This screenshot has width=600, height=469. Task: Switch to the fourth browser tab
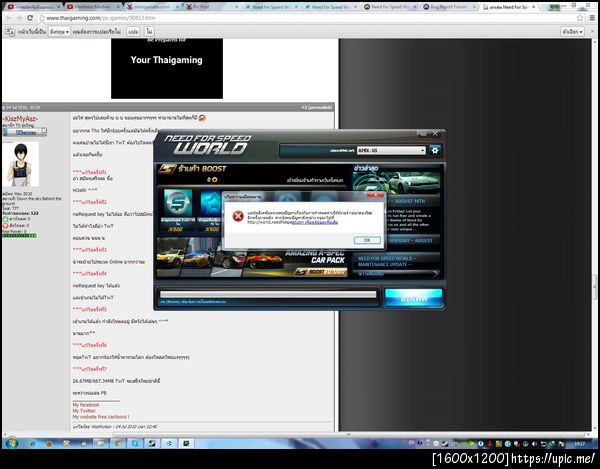[212, 7]
